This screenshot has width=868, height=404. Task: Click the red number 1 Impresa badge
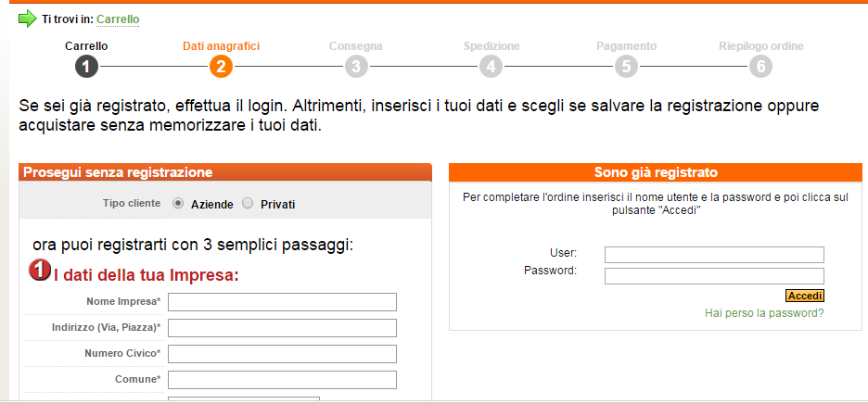41,271
